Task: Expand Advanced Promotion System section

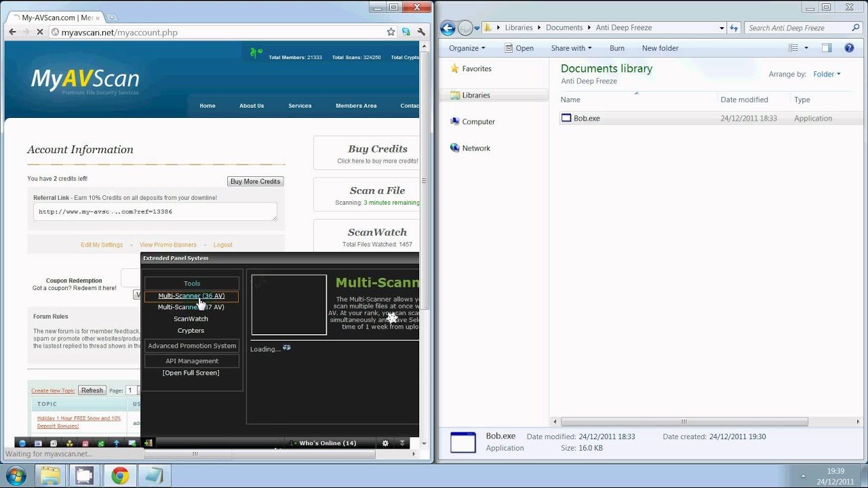Action: [x=192, y=346]
